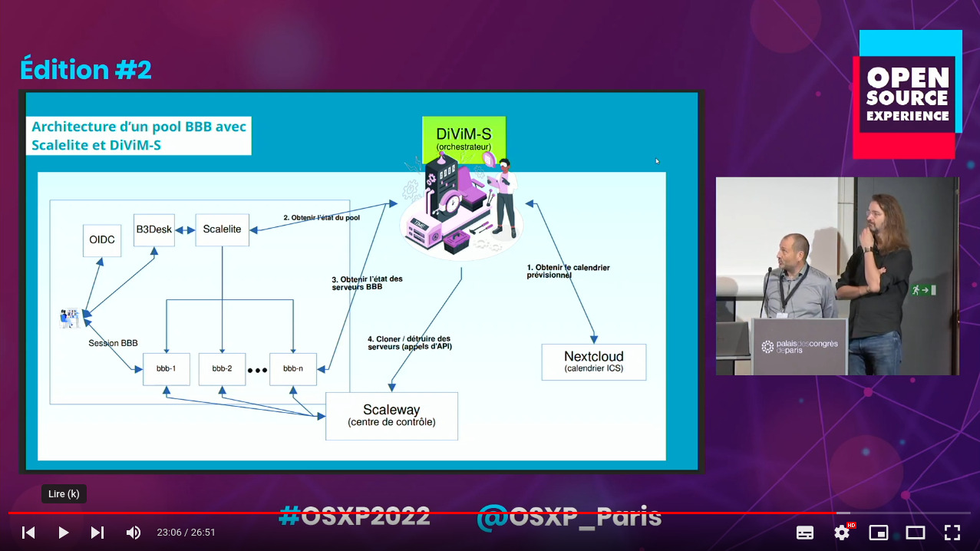Click the Scalelite node in diagram

coord(222,229)
